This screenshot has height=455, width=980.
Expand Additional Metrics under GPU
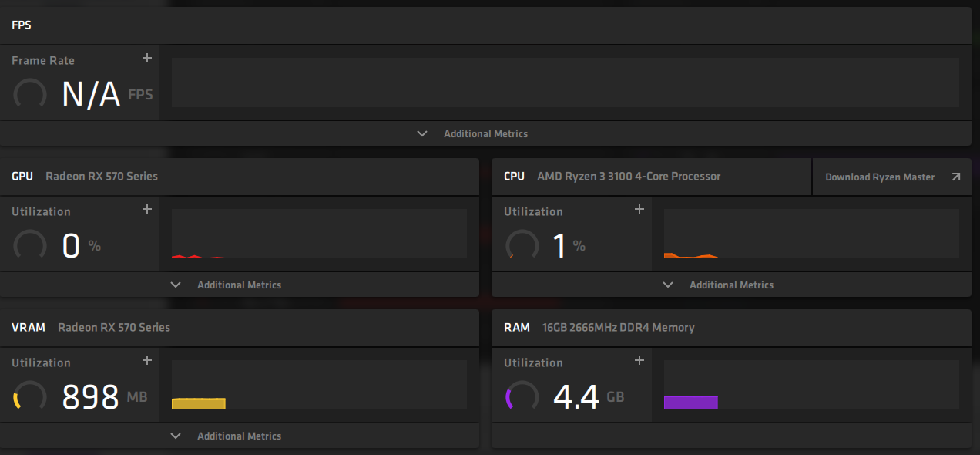[x=228, y=285]
